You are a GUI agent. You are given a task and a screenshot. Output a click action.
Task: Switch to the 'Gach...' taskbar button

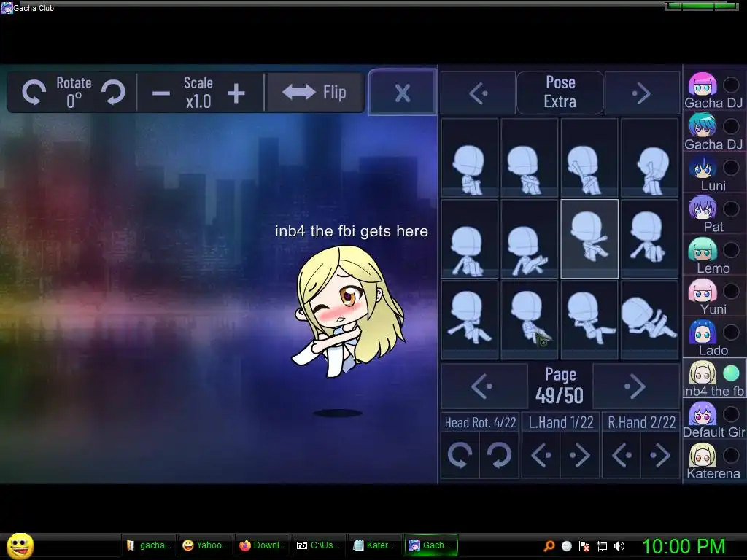click(x=431, y=545)
